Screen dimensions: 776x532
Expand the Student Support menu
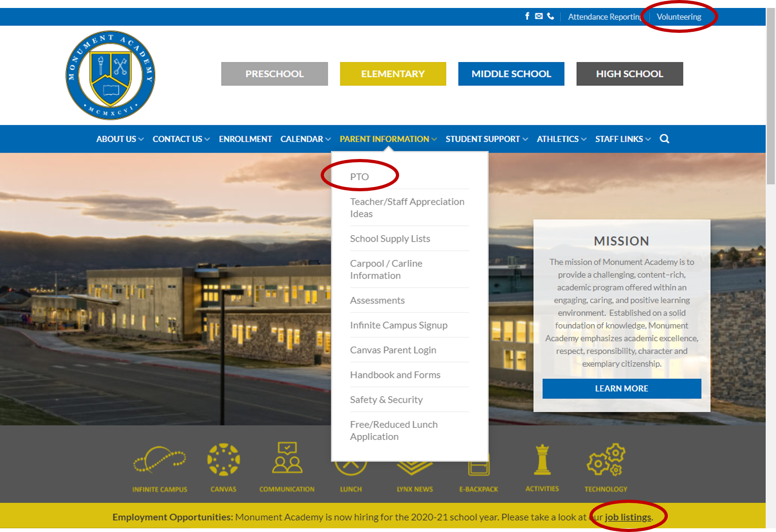point(487,139)
